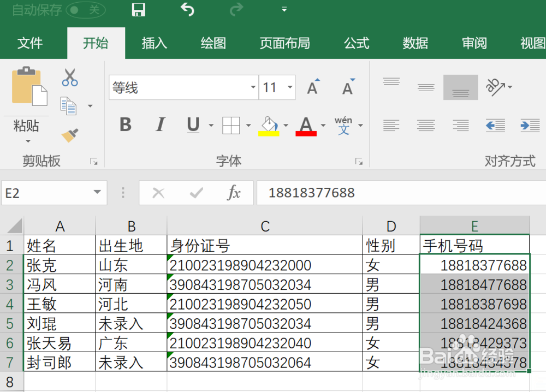Click the 增大字号 (Increase Font Size) icon
Viewport: 546px width, 392px height.
tap(312, 86)
